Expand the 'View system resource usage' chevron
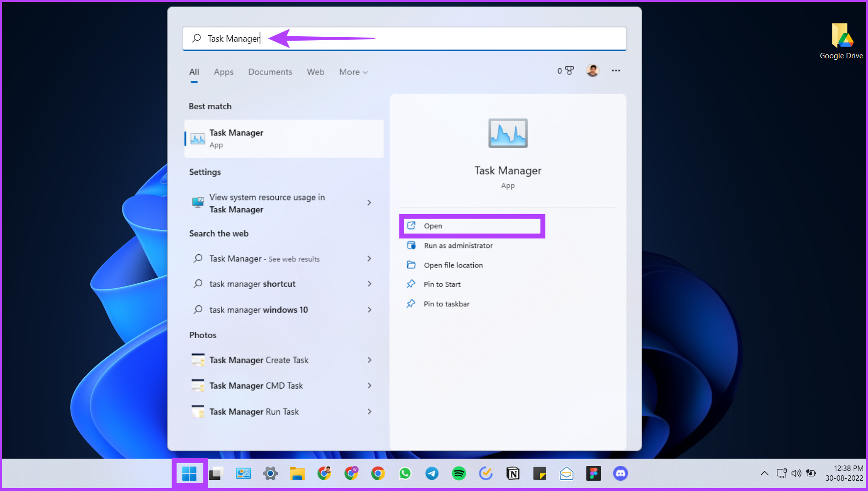 click(x=370, y=203)
